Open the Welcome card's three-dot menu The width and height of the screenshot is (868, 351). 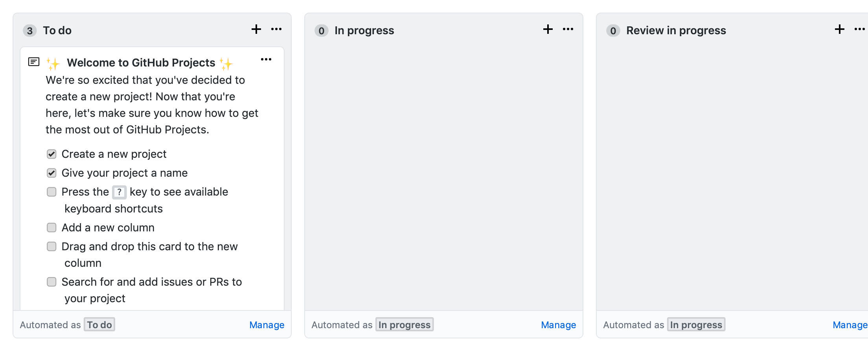coord(266,59)
